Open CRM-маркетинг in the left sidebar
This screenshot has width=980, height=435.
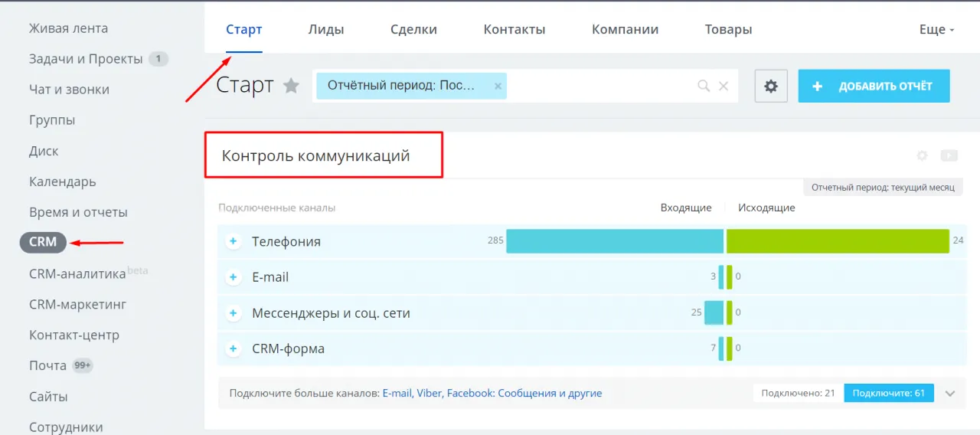click(x=77, y=305)
